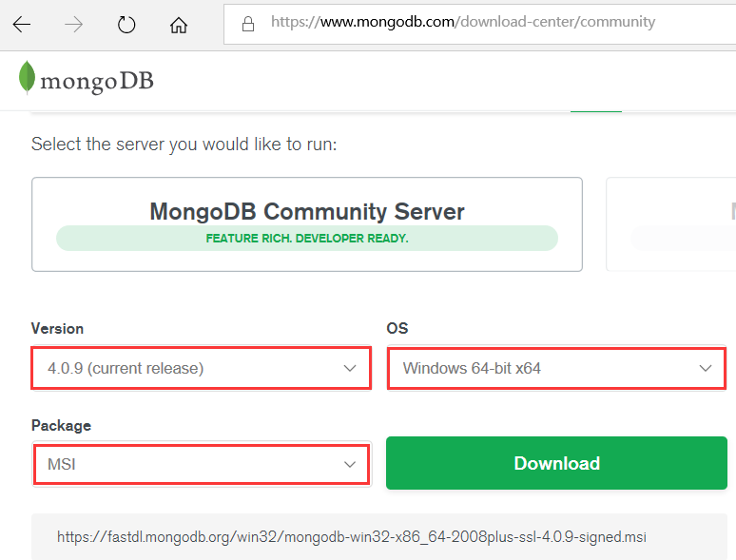
Task: Focus the address bar URL field
Action: pos(479,24)
